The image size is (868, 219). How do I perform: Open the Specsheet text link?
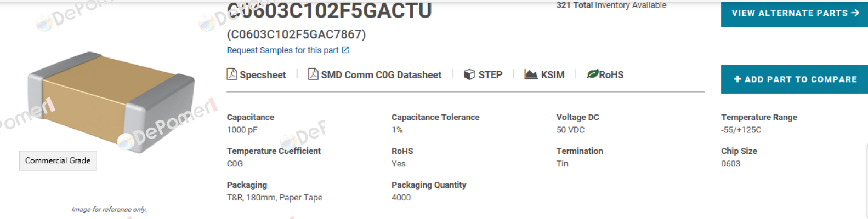(263, 75)
